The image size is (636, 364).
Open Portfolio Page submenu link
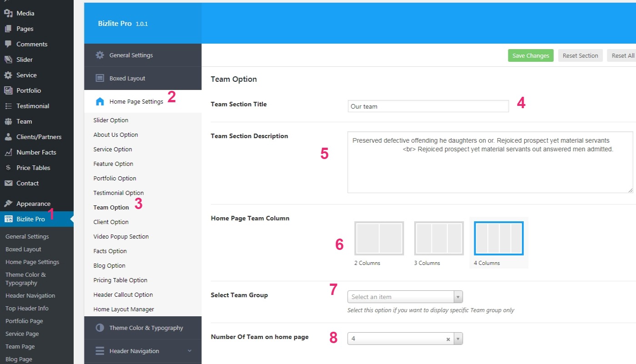coord(24,321)
